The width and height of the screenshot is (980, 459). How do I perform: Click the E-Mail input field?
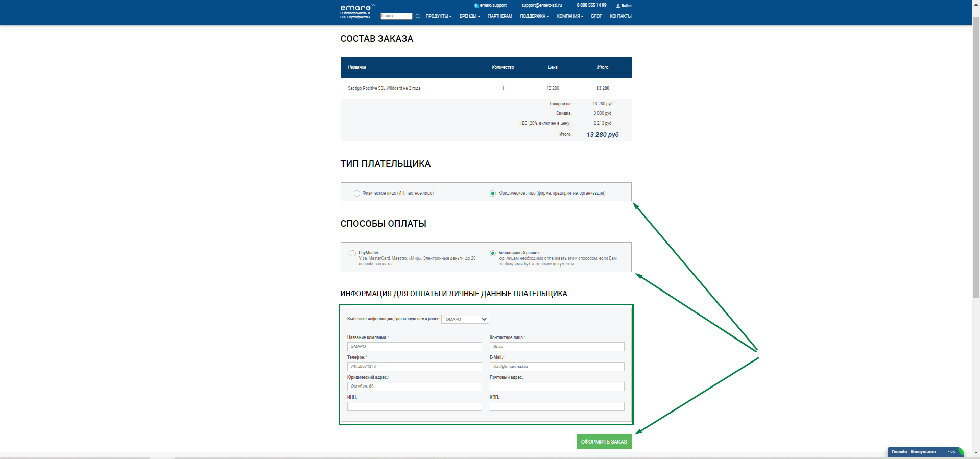[557, 367]
